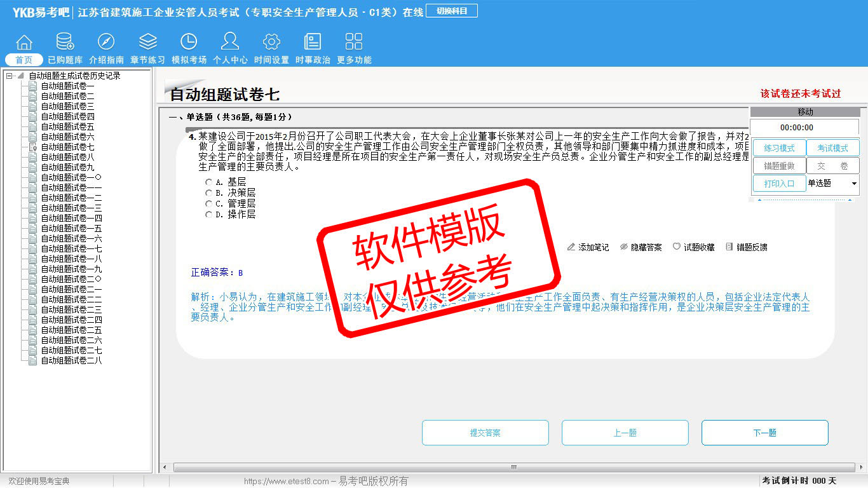Screen dimensions: 868x488
Task: Open the 单选题 question type dropdown
Action: tap(853, 184)
